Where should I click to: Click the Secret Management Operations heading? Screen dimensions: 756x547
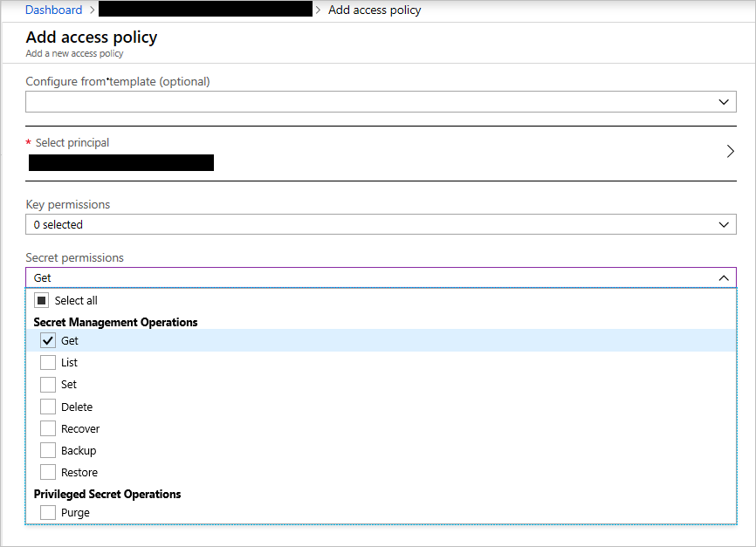click(115, 322)
